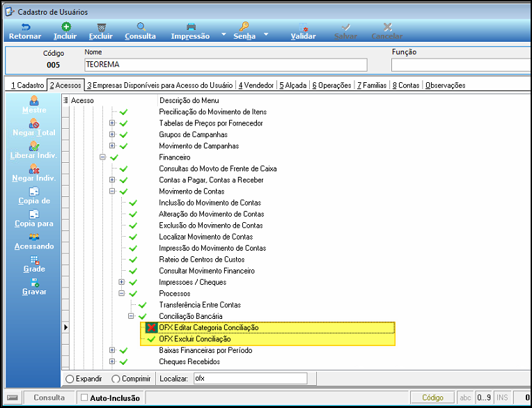The height and width of the screenshot is (408, 532).
Task: Click status bar keyboard icon beside Consulta
Action: click(13, 398)
